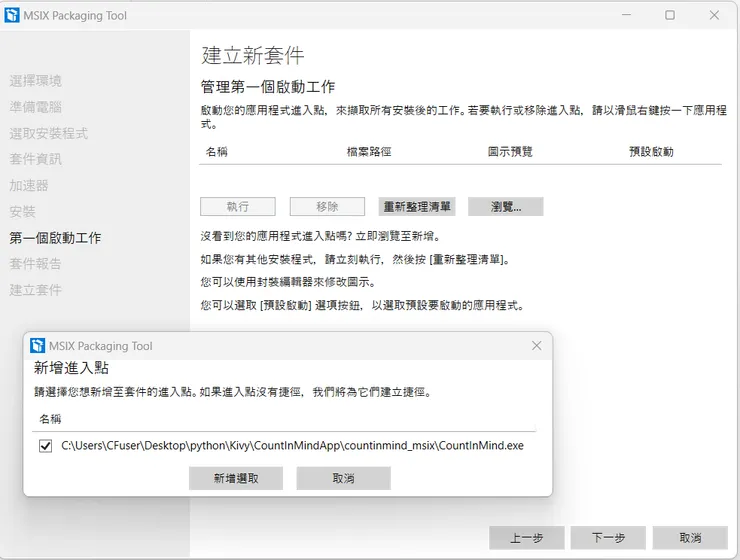Click 取消 in the main window's bottom bar

pyautogui.click(x=690, y=538)
